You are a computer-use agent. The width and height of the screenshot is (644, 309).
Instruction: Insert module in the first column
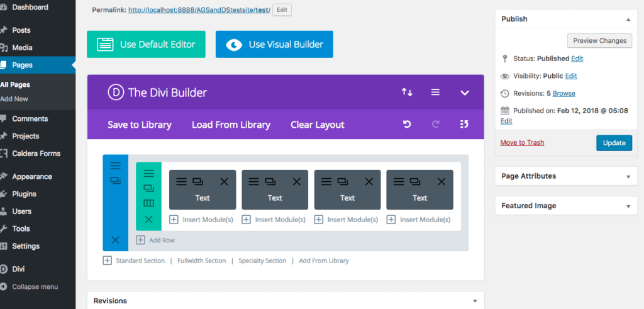point(201,220)
